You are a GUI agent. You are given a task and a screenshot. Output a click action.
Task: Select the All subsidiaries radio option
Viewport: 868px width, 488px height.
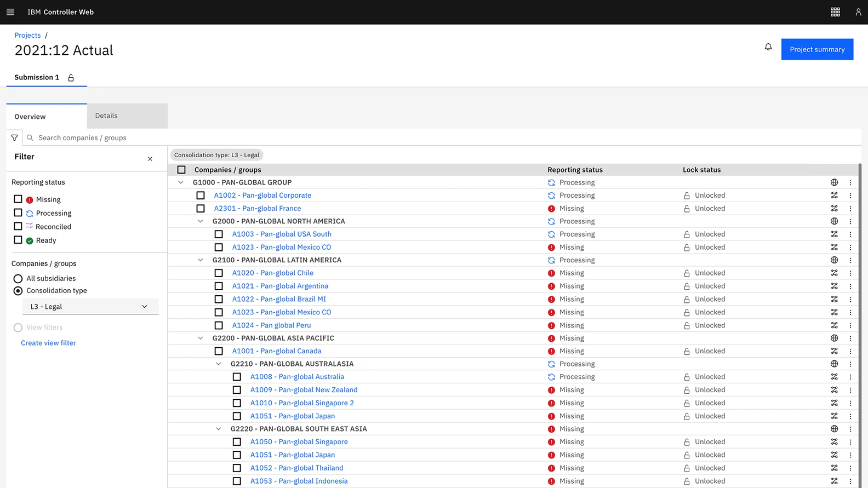tap(18, 279)
